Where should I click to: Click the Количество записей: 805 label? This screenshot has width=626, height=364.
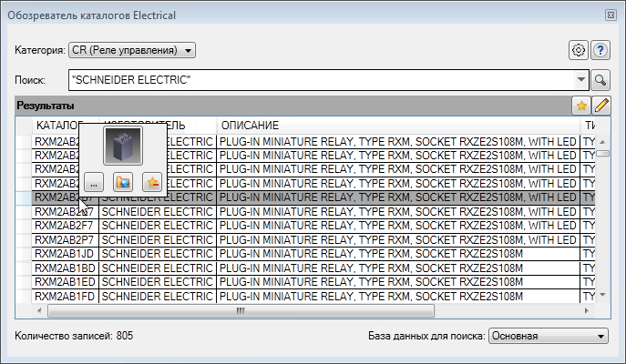pos(74,336)
